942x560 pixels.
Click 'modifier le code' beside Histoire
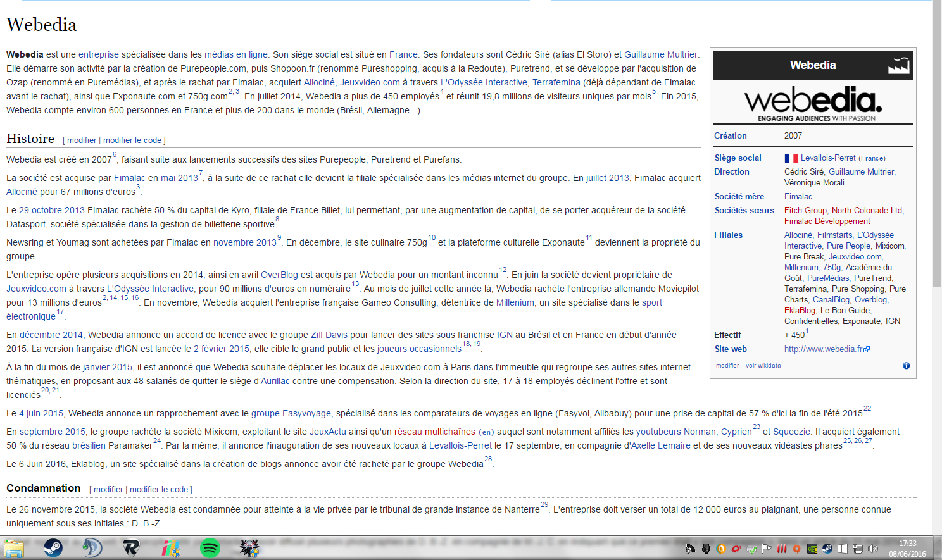point(132,140)
